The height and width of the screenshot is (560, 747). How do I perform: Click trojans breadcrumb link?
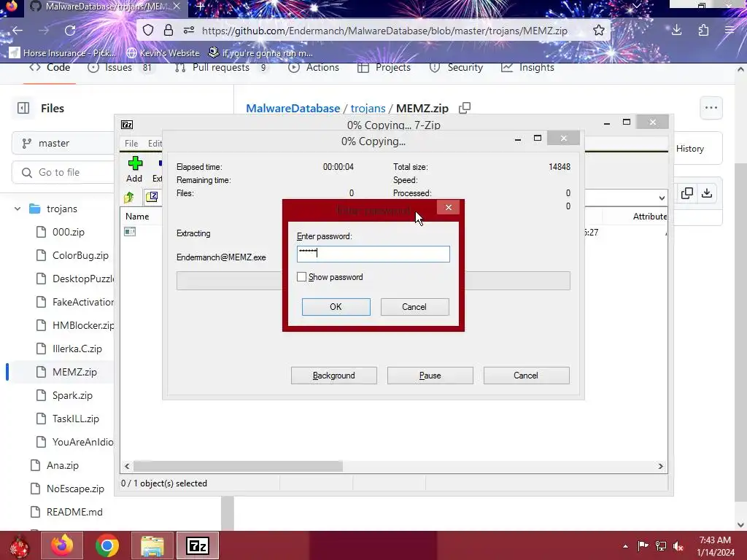point(368,108)
